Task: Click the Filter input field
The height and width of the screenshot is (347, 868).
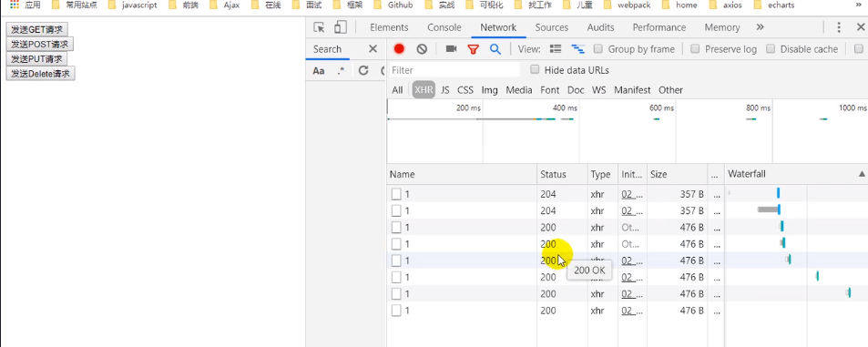Action: click(x=454, y=70)
